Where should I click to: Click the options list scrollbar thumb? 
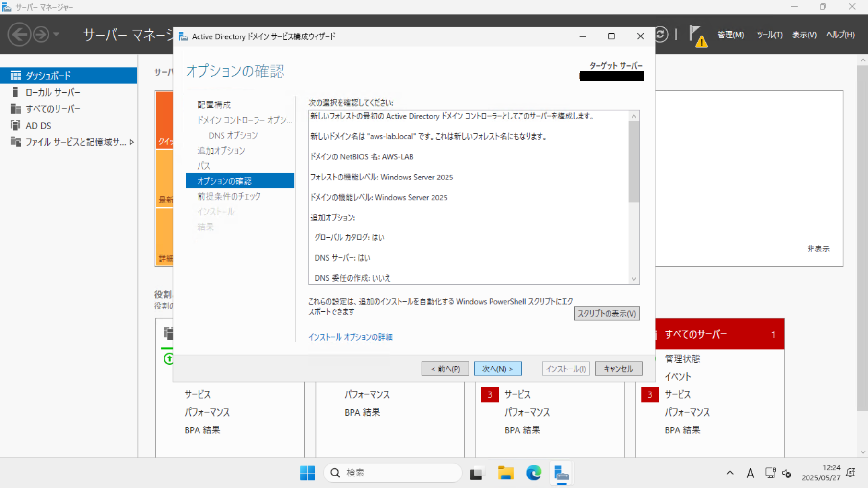click(x=634, y=162)
